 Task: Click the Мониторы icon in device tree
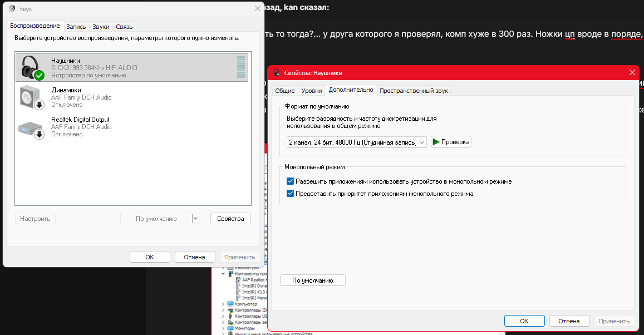pyautogui.click(x=231, y=328)
